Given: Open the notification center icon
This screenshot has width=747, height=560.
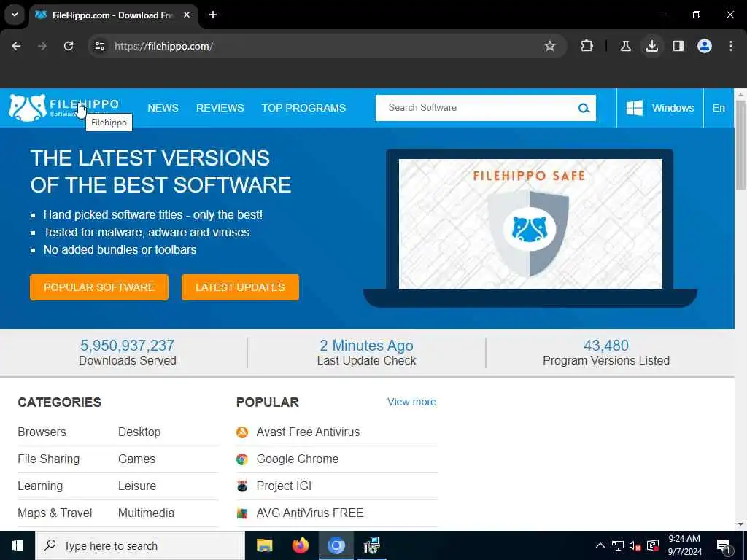Looking at the screenshot, I should point(724,546).
